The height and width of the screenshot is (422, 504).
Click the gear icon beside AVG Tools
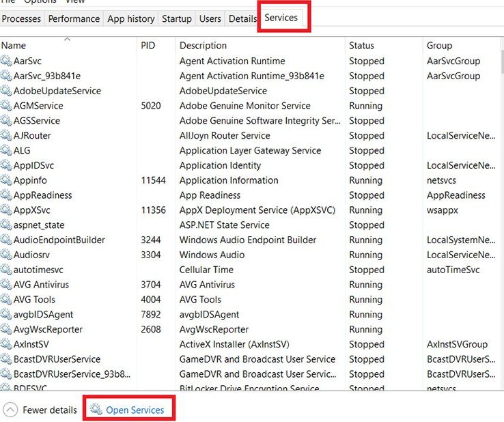point(6,299)
